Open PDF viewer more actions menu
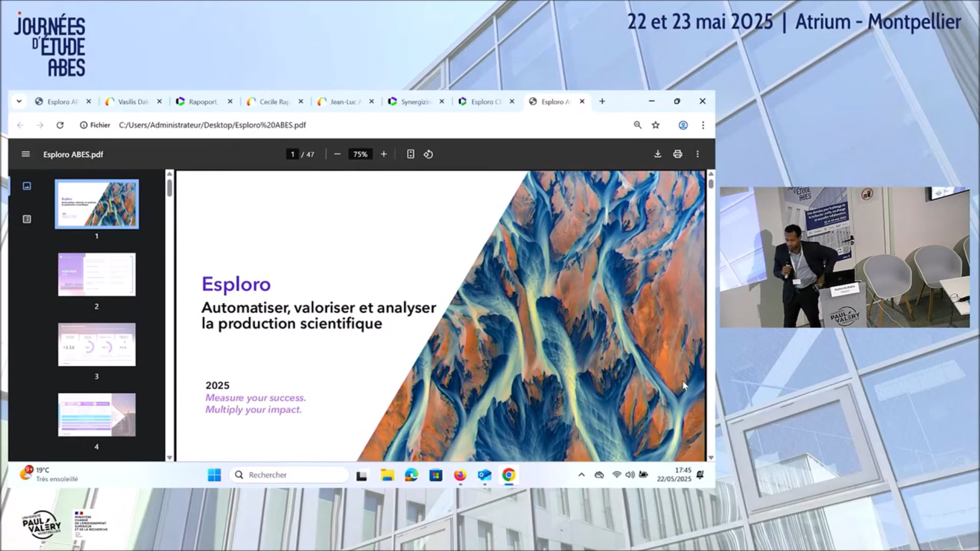This screenshot has height=551, width=980. click(698, 154)
